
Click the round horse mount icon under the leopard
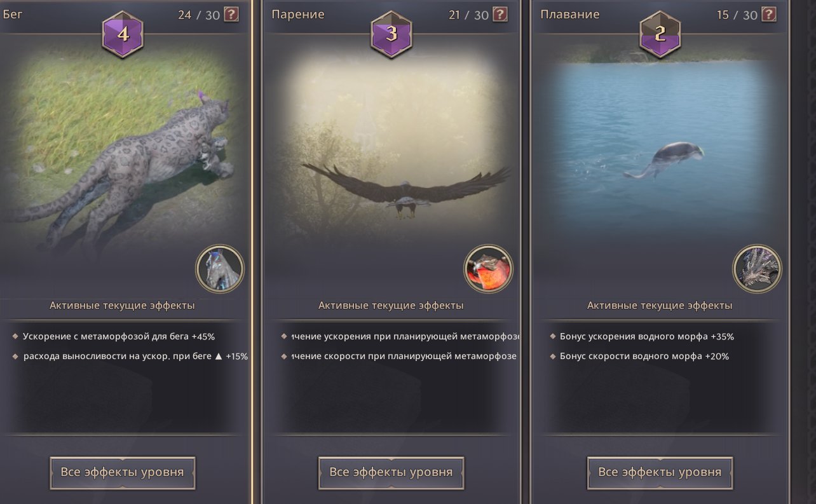tap(220, 269)
